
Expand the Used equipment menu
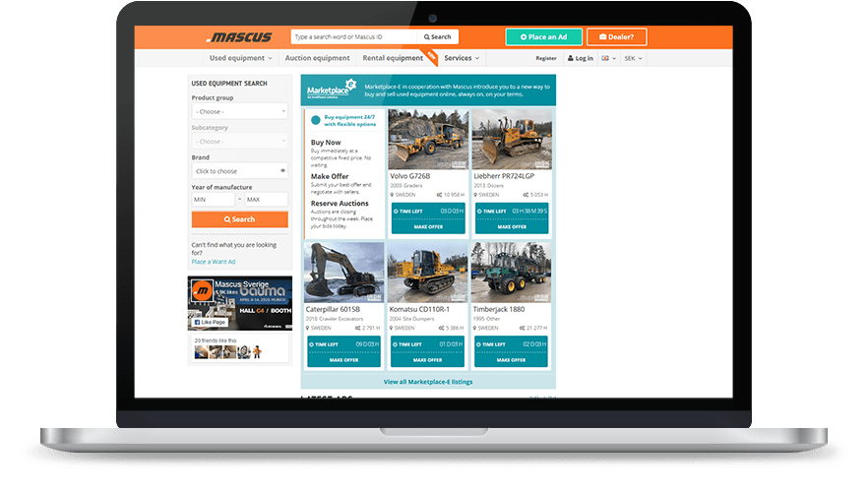(x=241, y=58)
